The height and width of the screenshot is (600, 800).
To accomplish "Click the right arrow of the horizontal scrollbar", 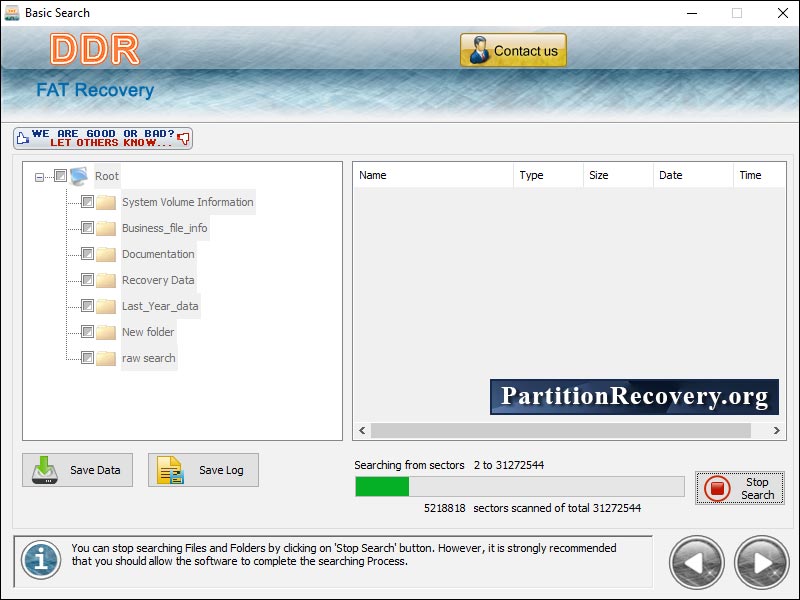I will (x=779, y=431).
